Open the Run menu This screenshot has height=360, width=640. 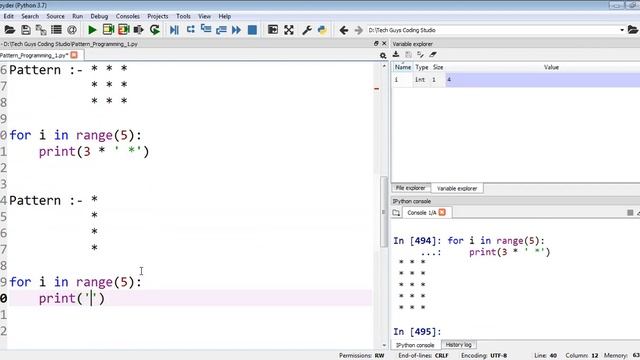78,16
